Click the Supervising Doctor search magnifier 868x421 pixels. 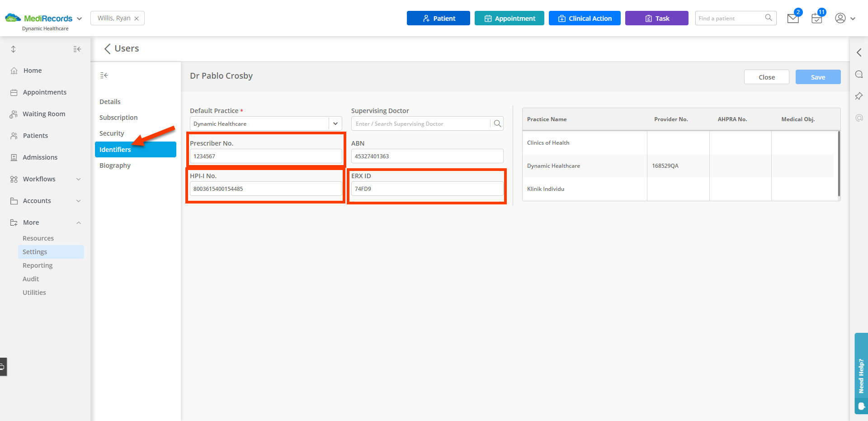tap(497, 123)
